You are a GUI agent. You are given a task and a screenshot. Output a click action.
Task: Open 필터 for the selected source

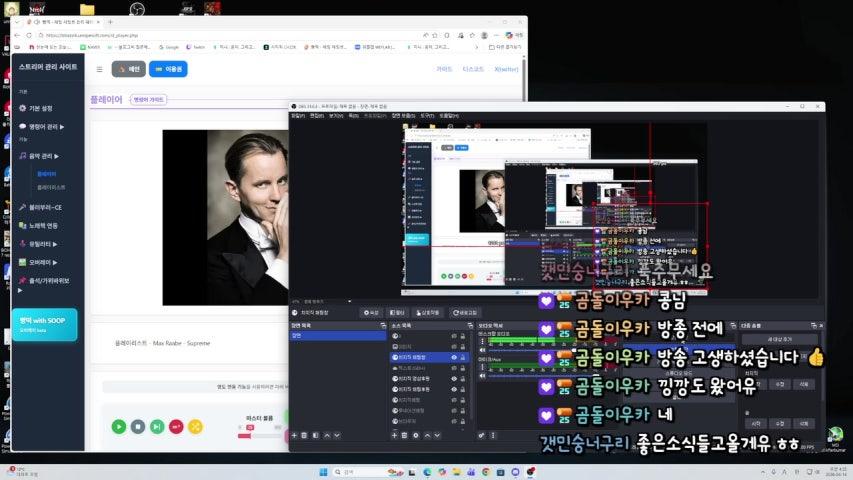tap(398, 313)
